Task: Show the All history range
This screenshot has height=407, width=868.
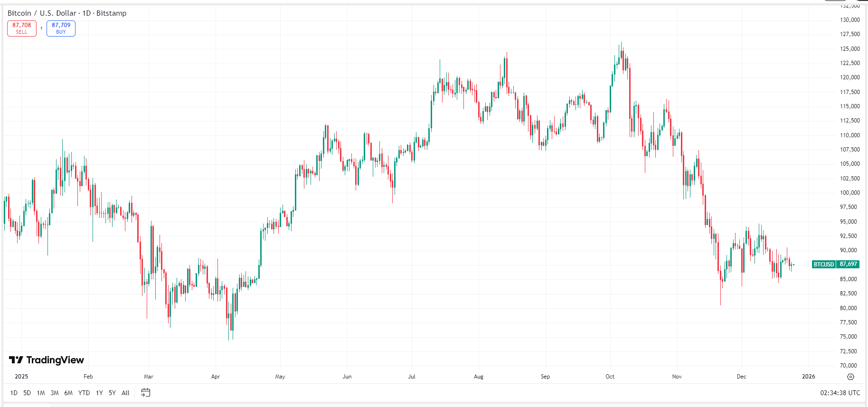Action: 125,393
